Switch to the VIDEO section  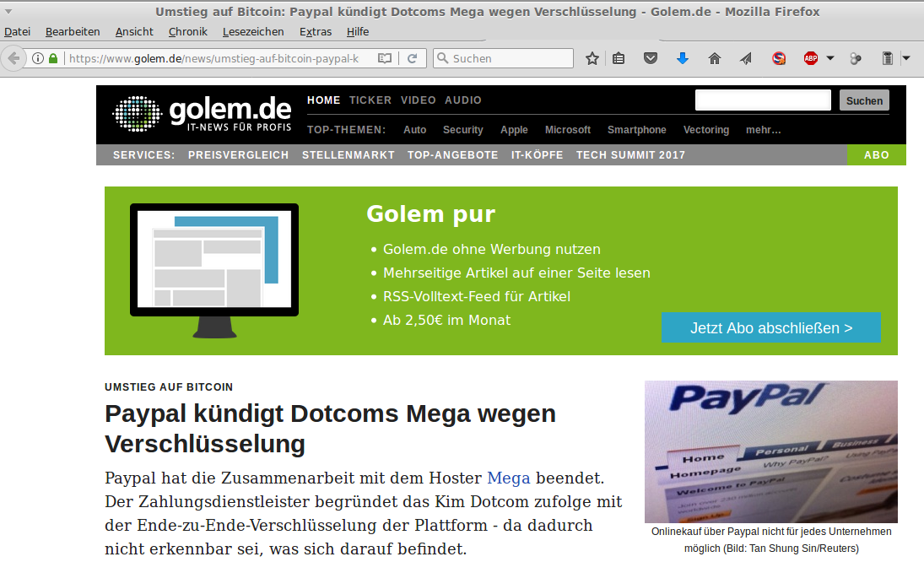[x=419, y=100]
